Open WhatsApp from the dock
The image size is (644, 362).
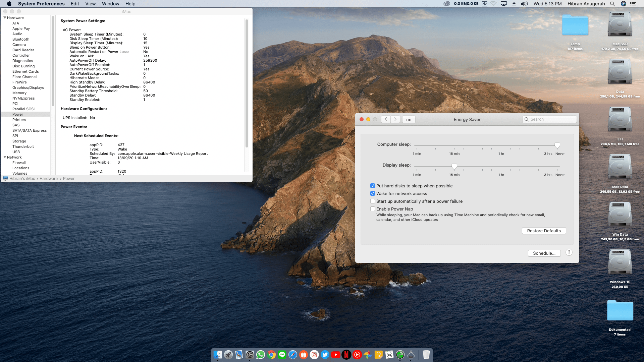(x=261, y=355)
